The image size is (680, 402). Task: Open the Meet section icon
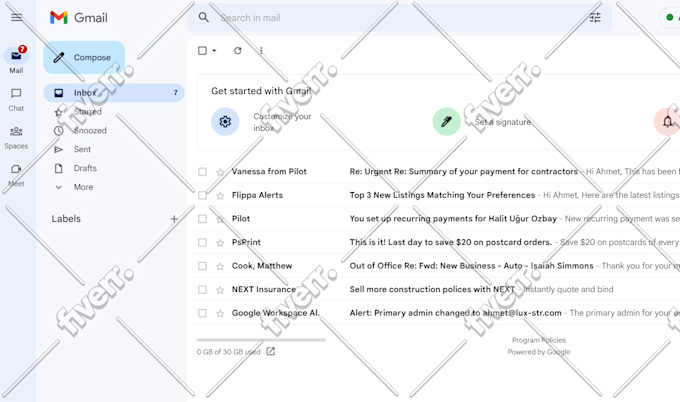16,169
